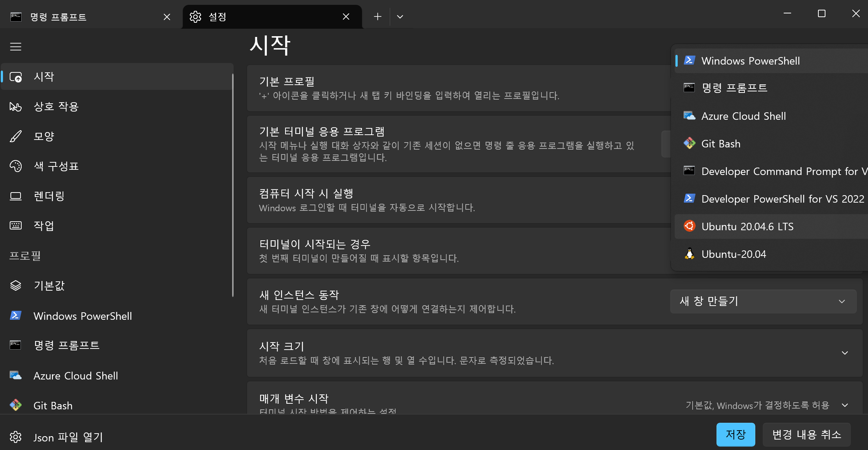This screenshot has width=868, height=450.
Task: Go to 작업 settings page
Action: pos(117,226)
